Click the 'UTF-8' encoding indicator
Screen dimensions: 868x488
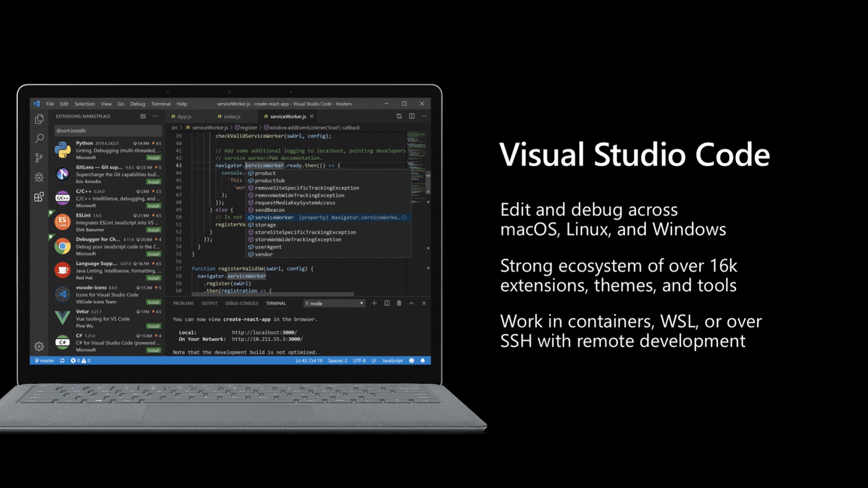coord(359,361)
